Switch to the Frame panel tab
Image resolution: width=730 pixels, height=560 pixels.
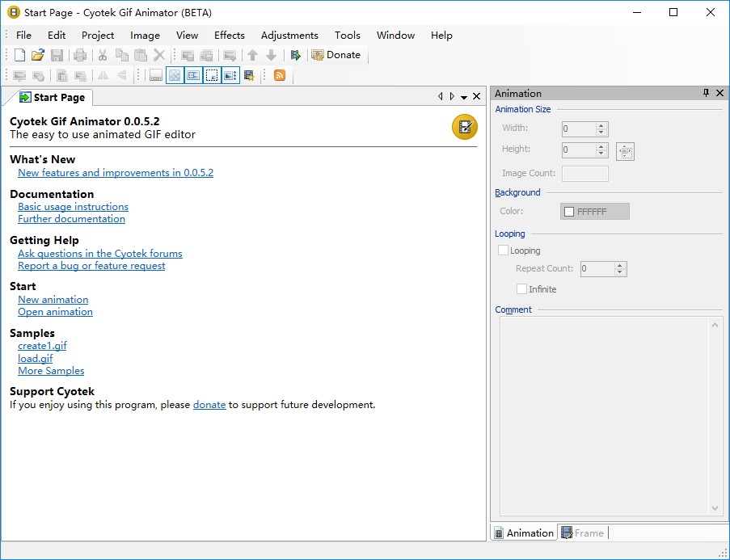tap(582, 533)
